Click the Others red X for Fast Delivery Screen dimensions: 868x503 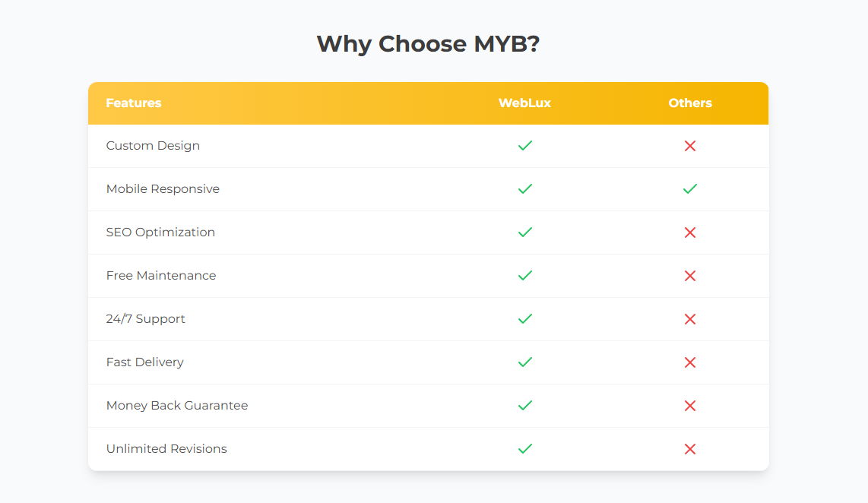(690, 362)
